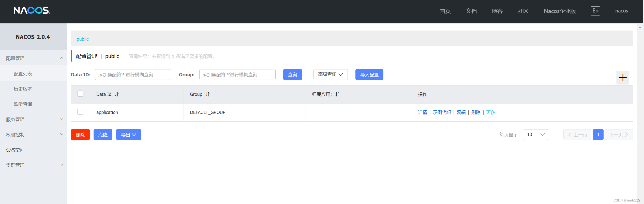The image size is (644, 204).
Task: Click the nacos user name
Action: point(621,11)
